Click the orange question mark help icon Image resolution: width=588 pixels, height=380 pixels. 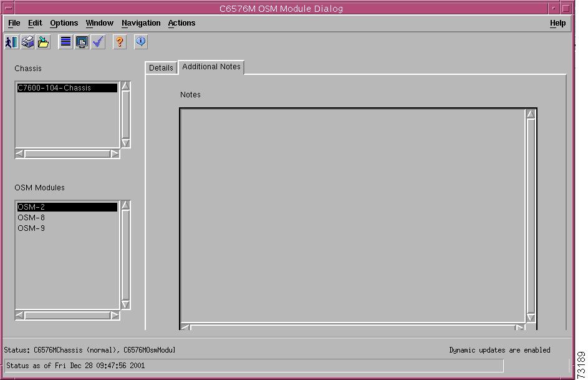coord(120,42)
